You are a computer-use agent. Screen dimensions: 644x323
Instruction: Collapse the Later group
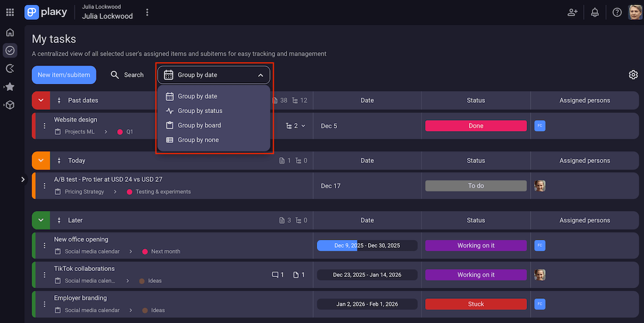pyautogui.click(x=41, y=221)
